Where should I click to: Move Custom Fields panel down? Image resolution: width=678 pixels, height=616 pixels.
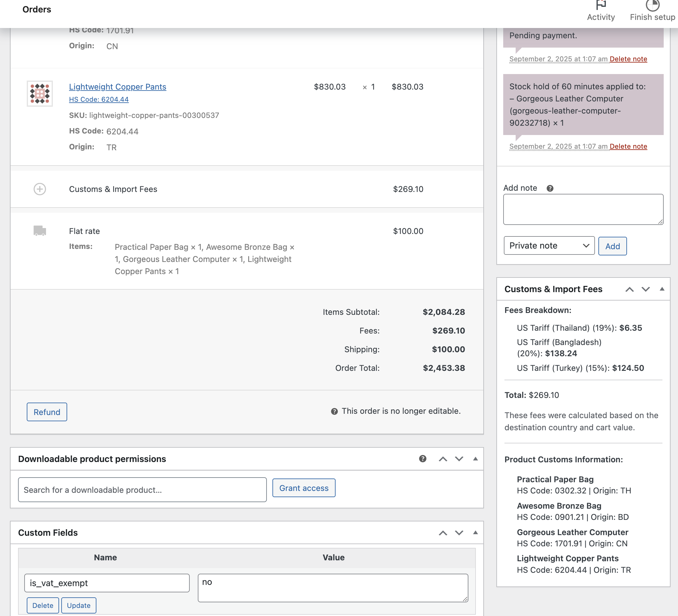pyautogui.click(x=459, y=533)
